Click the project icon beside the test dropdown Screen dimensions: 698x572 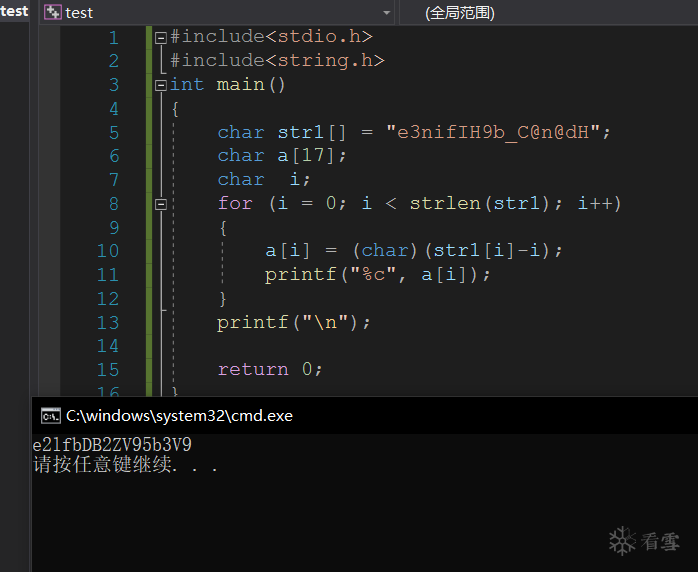[52, 13]
